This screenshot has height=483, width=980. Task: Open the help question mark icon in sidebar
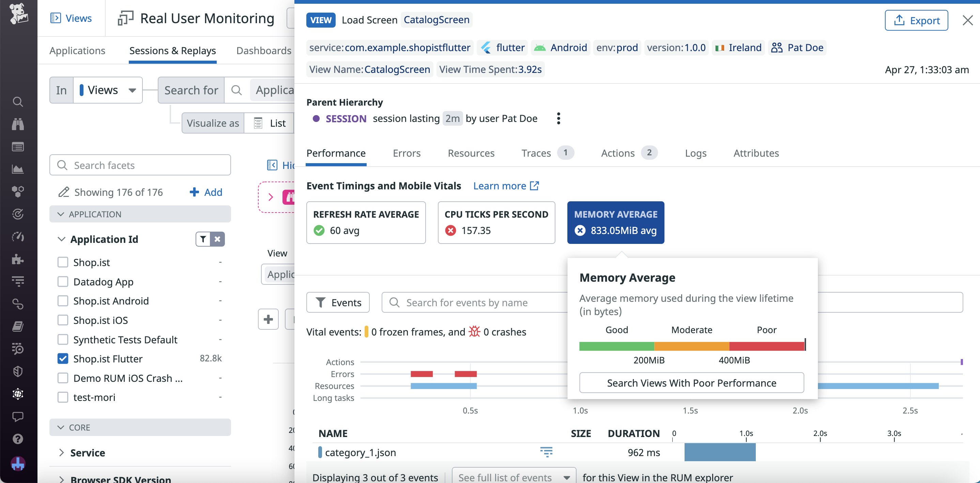point(18,439)
